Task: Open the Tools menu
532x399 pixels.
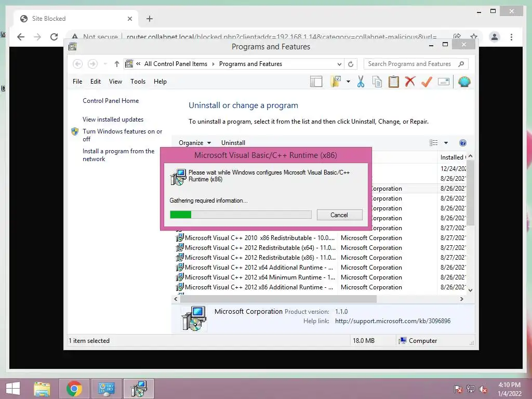Action: point(138,82)
